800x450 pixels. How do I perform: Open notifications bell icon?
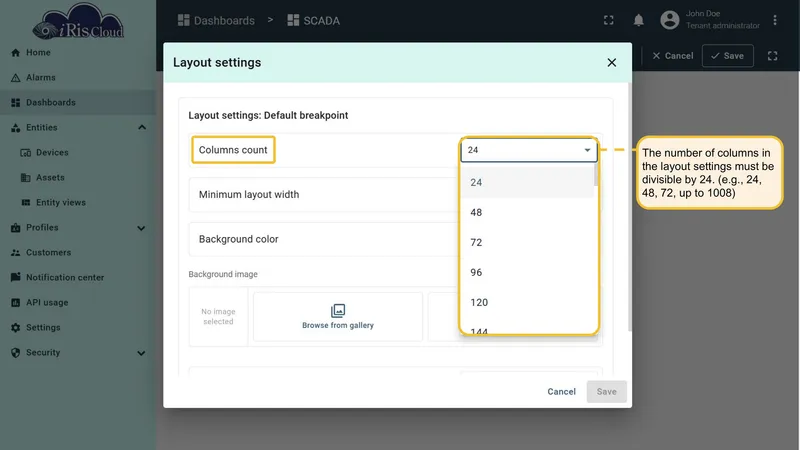point(638,20)
